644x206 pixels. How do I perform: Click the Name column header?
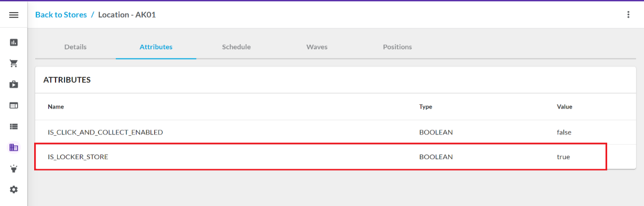[x=55, y=106]
